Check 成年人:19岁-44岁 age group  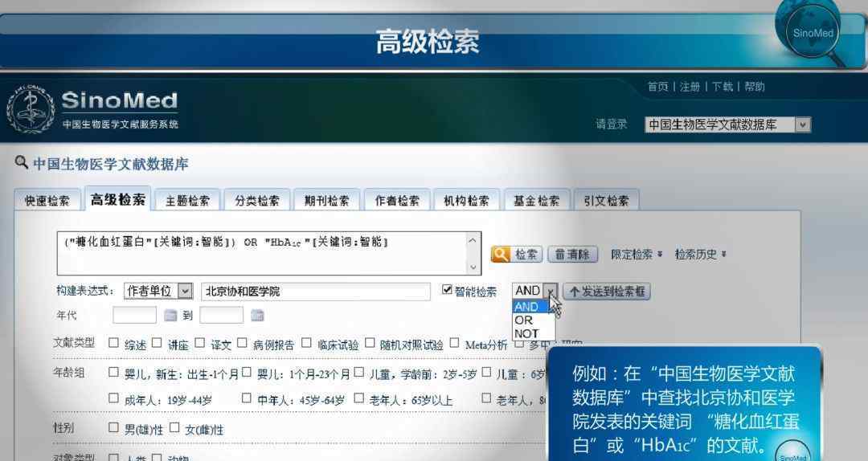[x=113, y=398]
